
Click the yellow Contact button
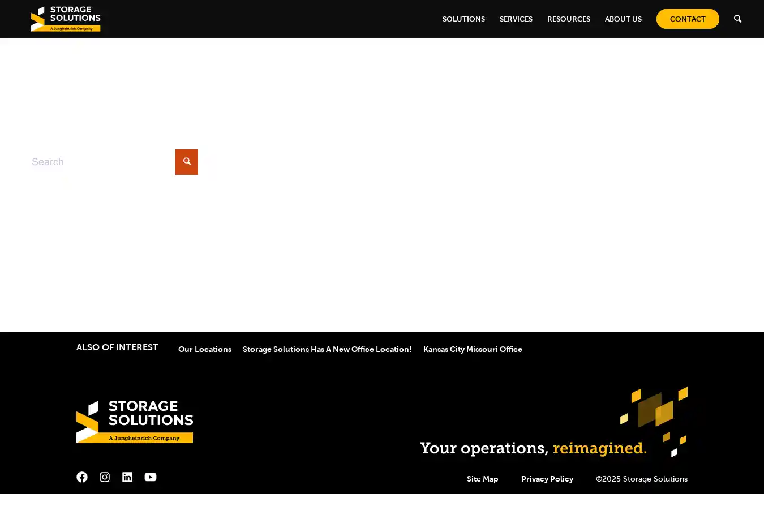tap(688, 19)
